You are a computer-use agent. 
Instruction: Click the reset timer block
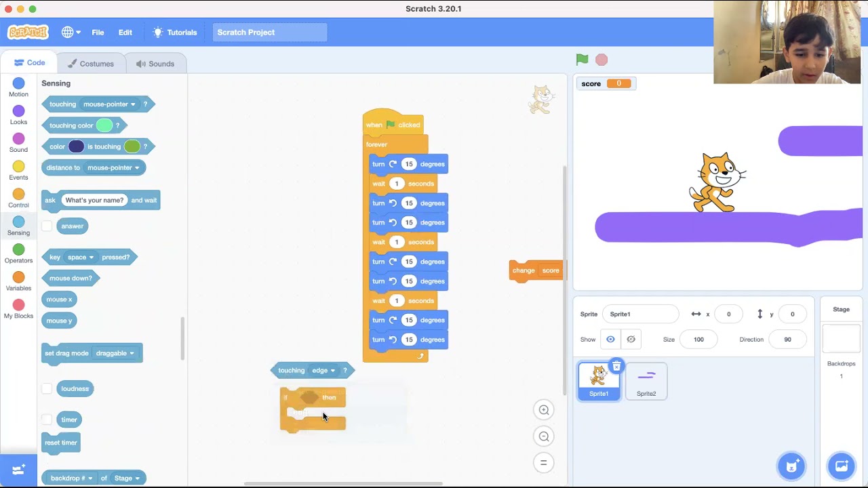pos(61,443)
